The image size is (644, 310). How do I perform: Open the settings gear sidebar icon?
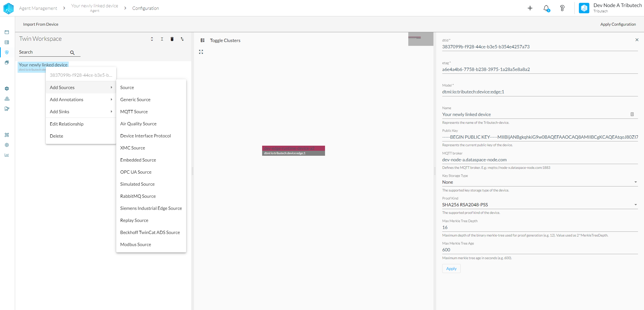click(7, 145)
